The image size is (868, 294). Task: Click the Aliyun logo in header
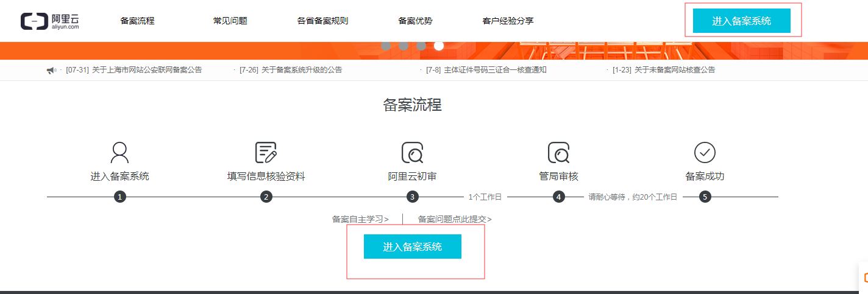point(50,21)
